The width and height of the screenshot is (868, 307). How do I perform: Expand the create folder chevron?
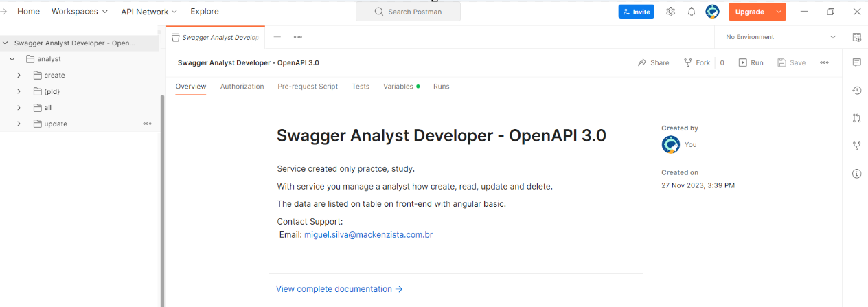[19, 75]
